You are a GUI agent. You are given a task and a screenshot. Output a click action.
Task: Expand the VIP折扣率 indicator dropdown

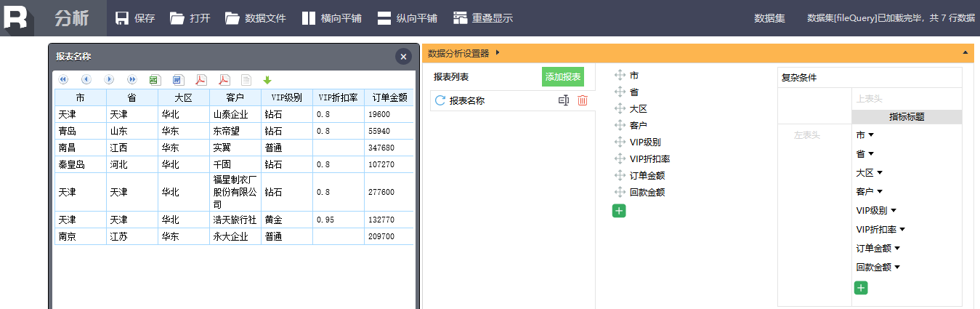pos(902,230)
